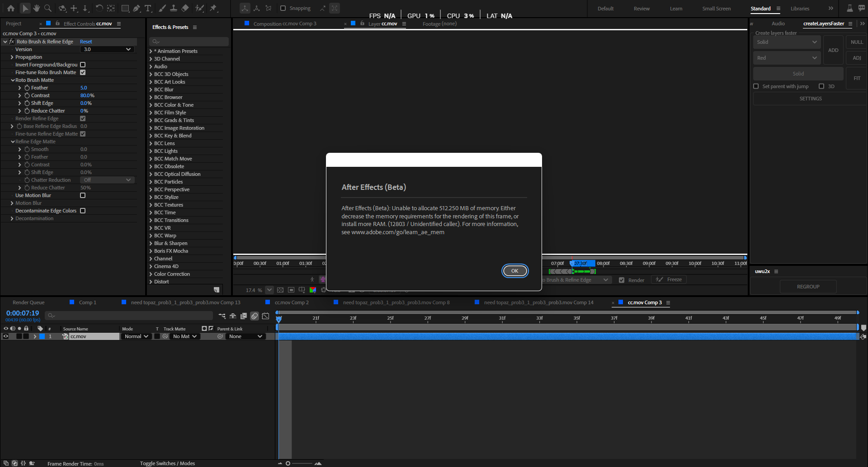Select the Hand tool

click(x=36, y=8)
